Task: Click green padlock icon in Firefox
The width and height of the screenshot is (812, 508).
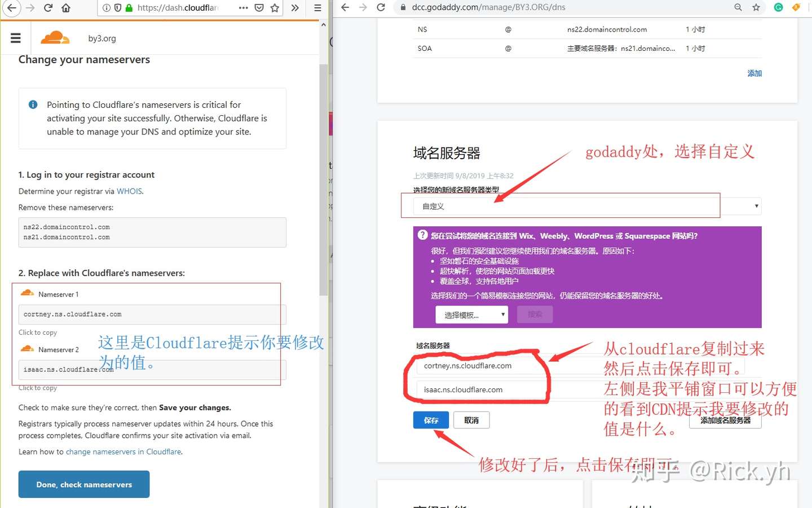Action: (129, 8)
